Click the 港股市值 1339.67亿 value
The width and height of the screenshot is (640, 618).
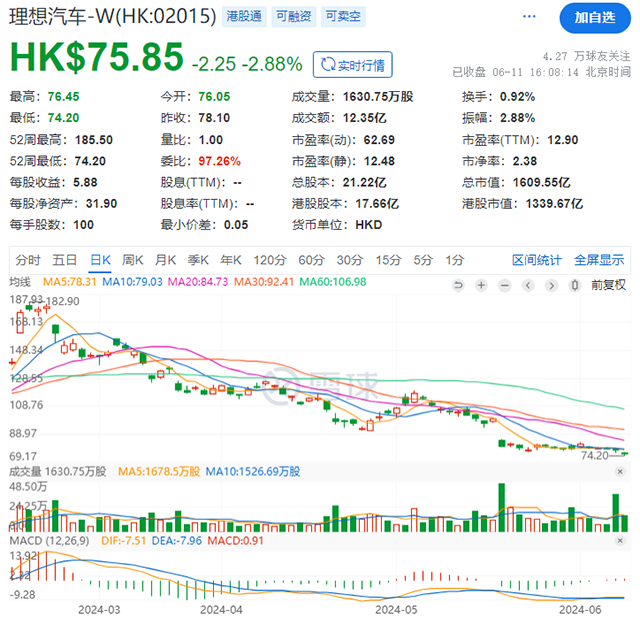point(554,204)
